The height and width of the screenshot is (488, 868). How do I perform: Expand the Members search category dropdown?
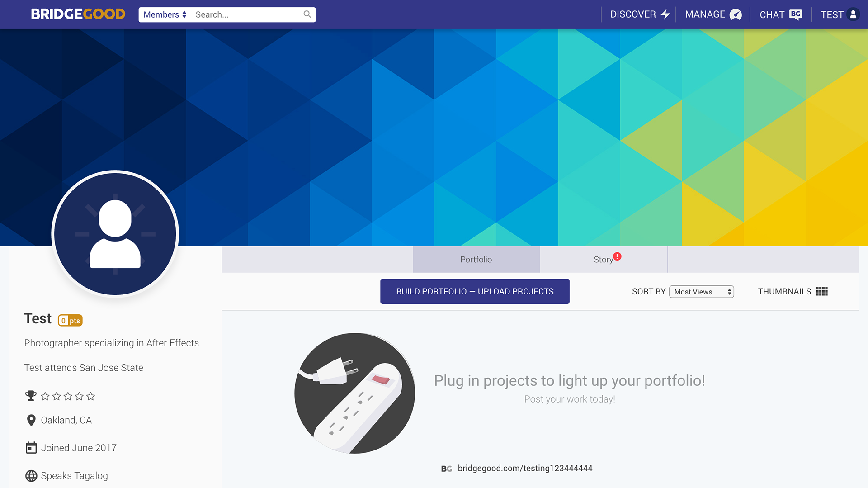point(165,14)
